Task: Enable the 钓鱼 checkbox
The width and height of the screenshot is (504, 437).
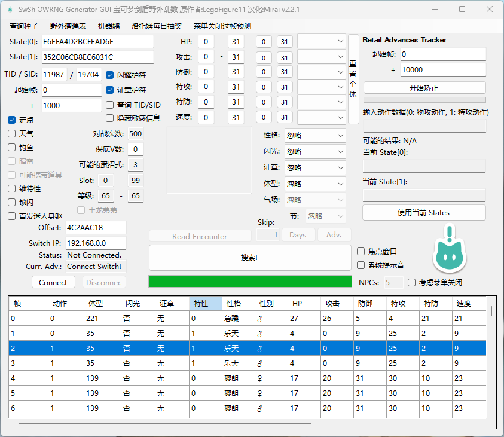Action: coord(12,147)
